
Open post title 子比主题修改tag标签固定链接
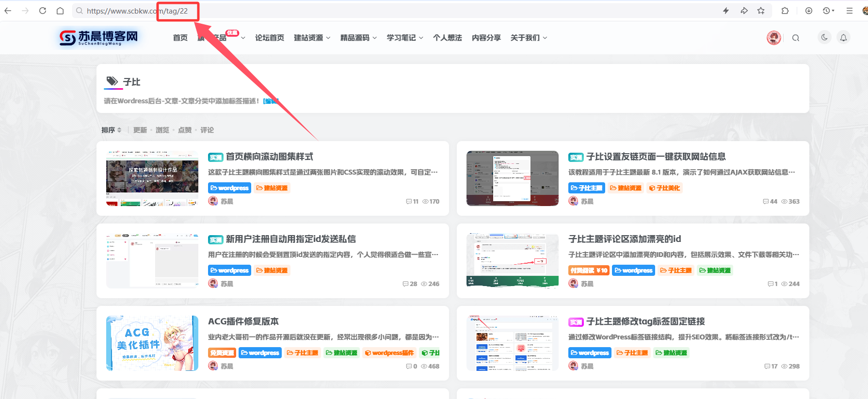pos(645,321)
